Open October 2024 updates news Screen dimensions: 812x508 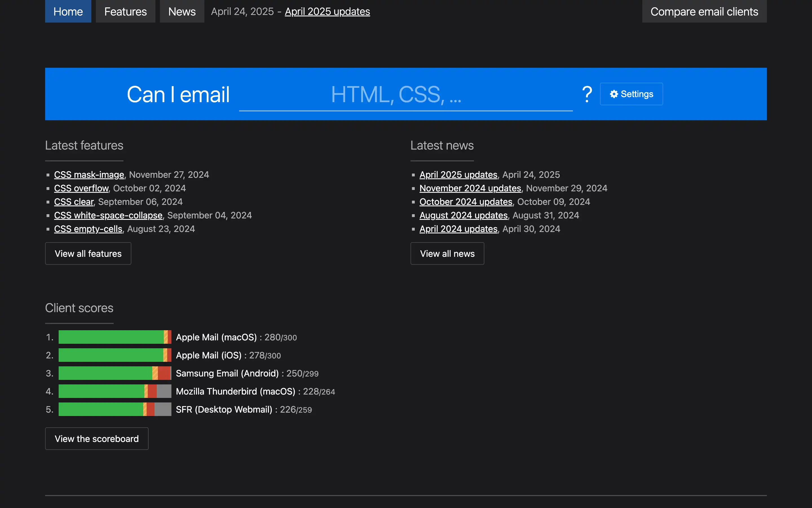(466, 202)
